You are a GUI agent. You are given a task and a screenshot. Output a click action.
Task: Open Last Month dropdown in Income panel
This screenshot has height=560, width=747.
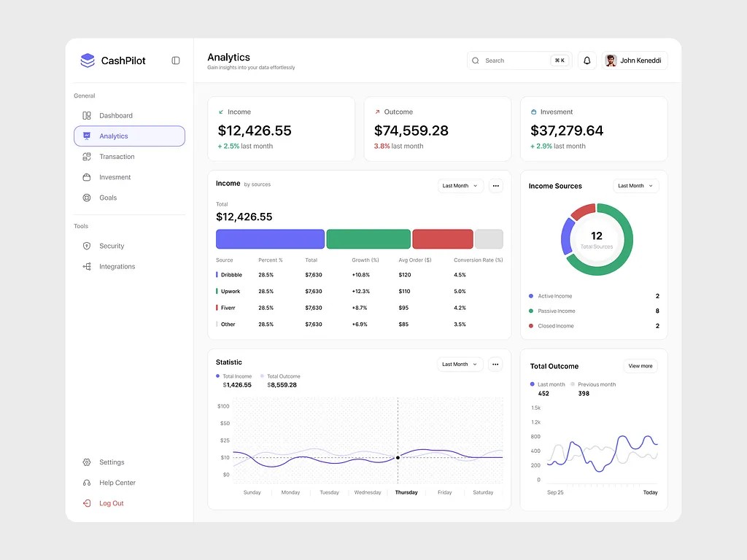[x=460, y=186]
